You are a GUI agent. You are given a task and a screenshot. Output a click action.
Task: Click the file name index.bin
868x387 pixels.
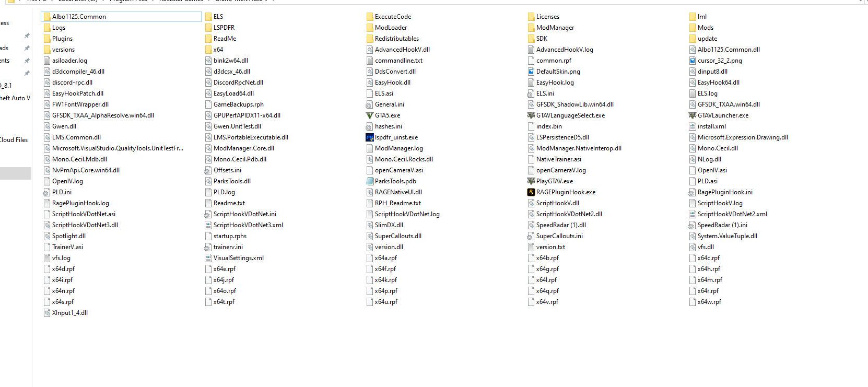tap(549, 126)
